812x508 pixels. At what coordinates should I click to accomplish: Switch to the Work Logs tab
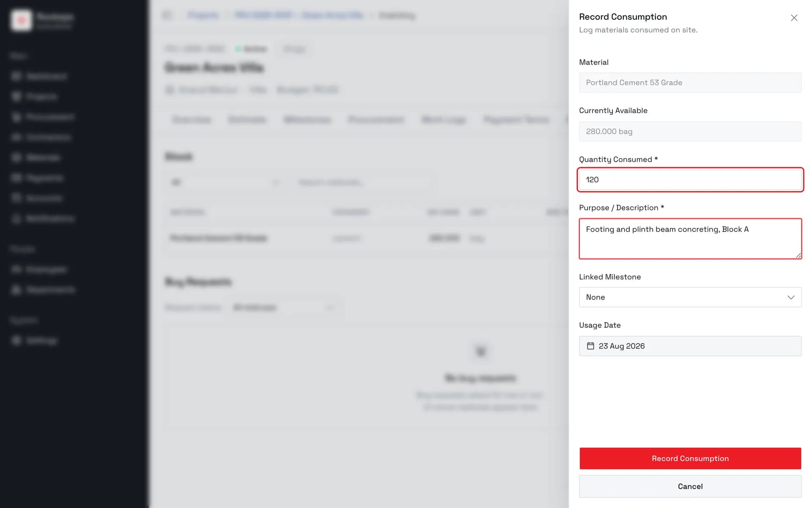[444, 120]
